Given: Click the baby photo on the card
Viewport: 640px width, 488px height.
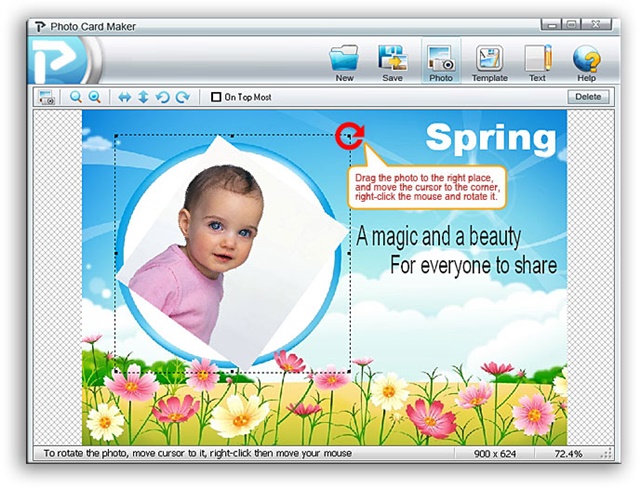Looking at the screenshot, I should tap(215, 230).
